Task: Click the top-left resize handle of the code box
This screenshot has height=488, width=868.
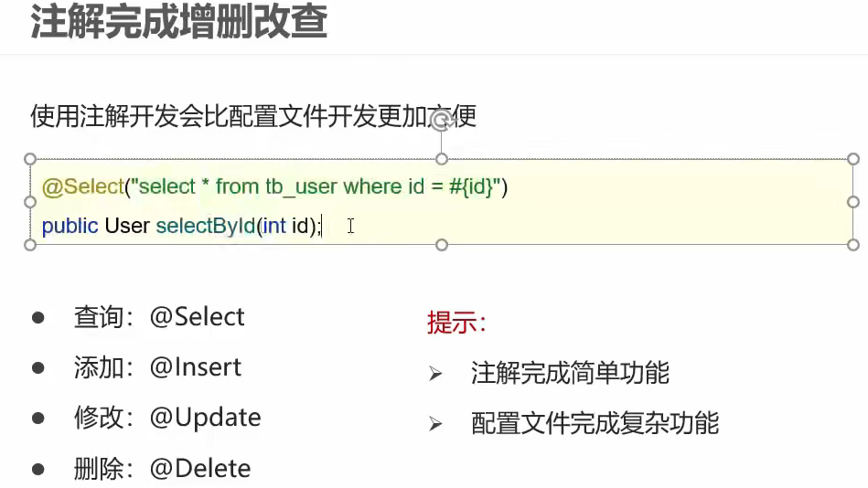Action: [30, 159]
